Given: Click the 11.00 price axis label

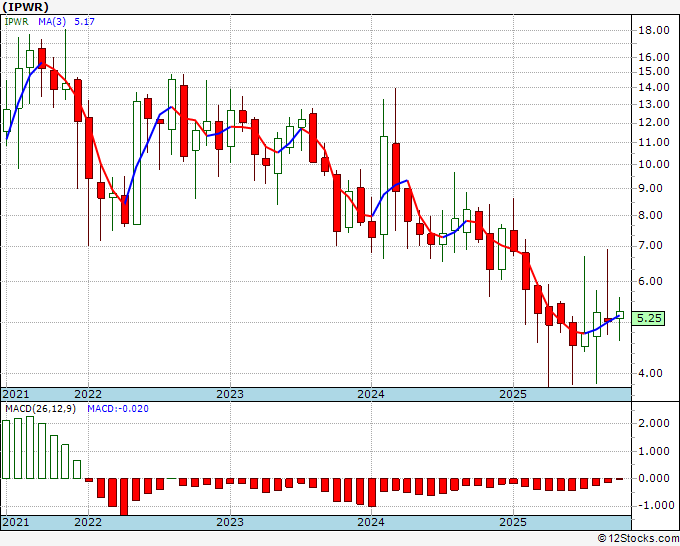Looking at the screenshot, I should point(654,142).
